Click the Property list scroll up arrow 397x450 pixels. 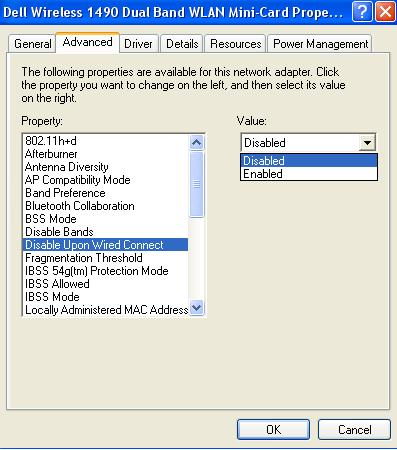[x=197, y=143]
